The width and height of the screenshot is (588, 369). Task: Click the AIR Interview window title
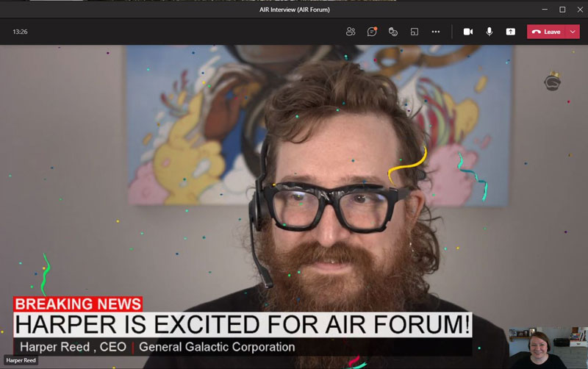click(x=295, y=10)
